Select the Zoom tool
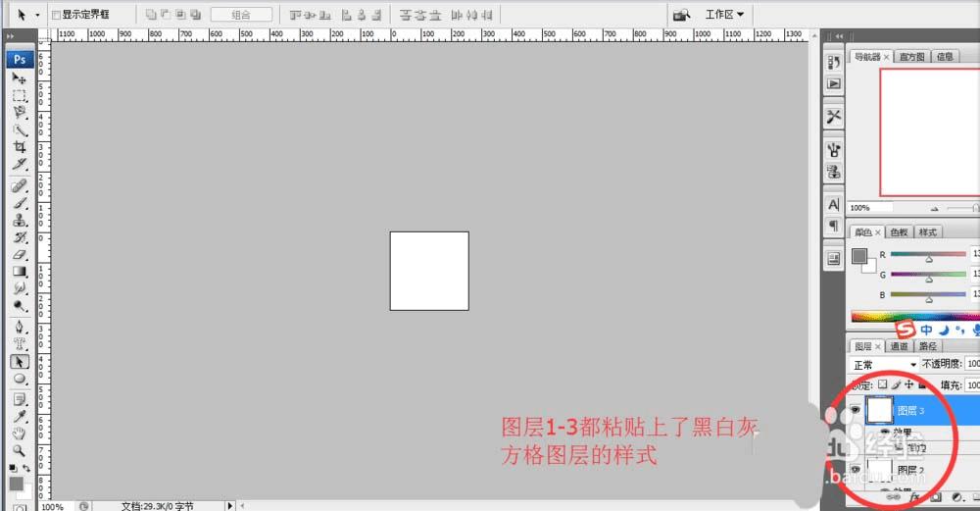 20,450
